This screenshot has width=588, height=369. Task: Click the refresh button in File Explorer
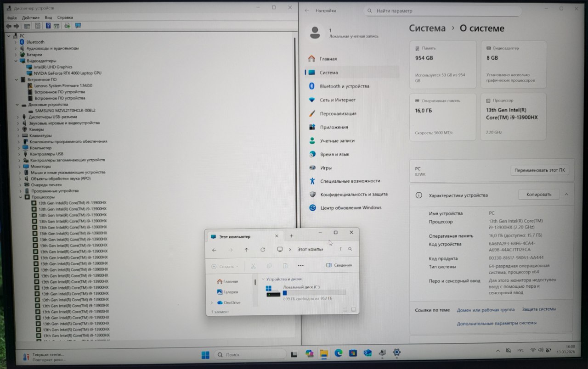point(263,250)
